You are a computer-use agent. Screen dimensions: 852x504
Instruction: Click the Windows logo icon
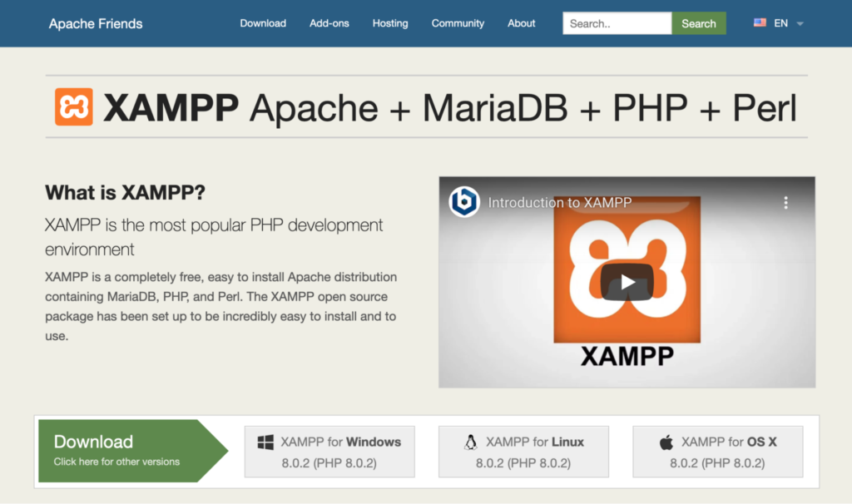pyautogui.click(x=265, y=442)
